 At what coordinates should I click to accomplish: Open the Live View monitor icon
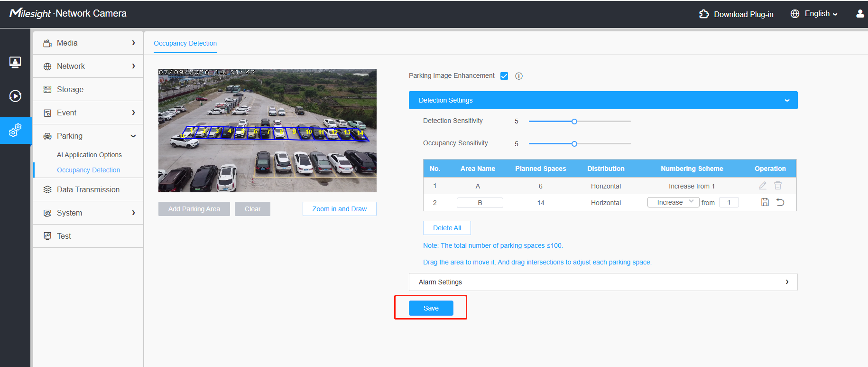pos(15,62)
